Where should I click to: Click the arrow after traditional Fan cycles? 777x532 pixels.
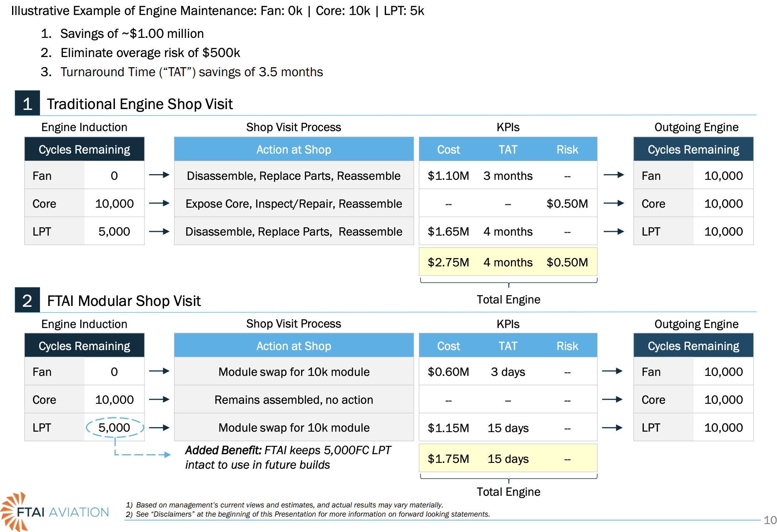point(159,175)
